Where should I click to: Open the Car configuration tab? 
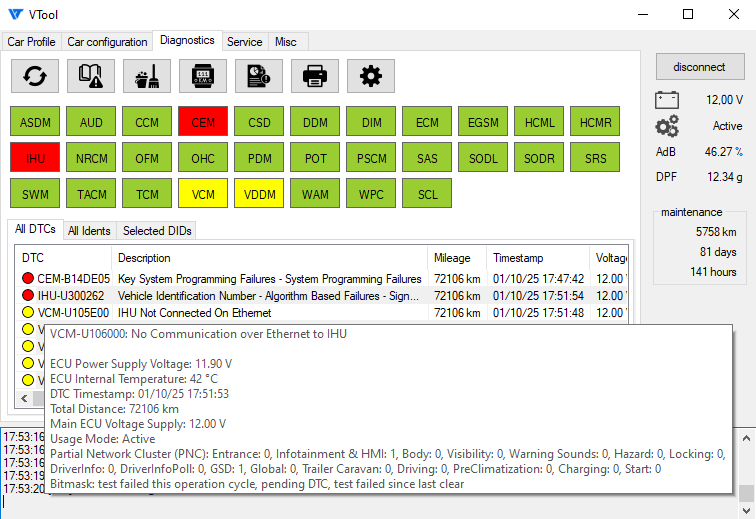[x=107, y=42]
